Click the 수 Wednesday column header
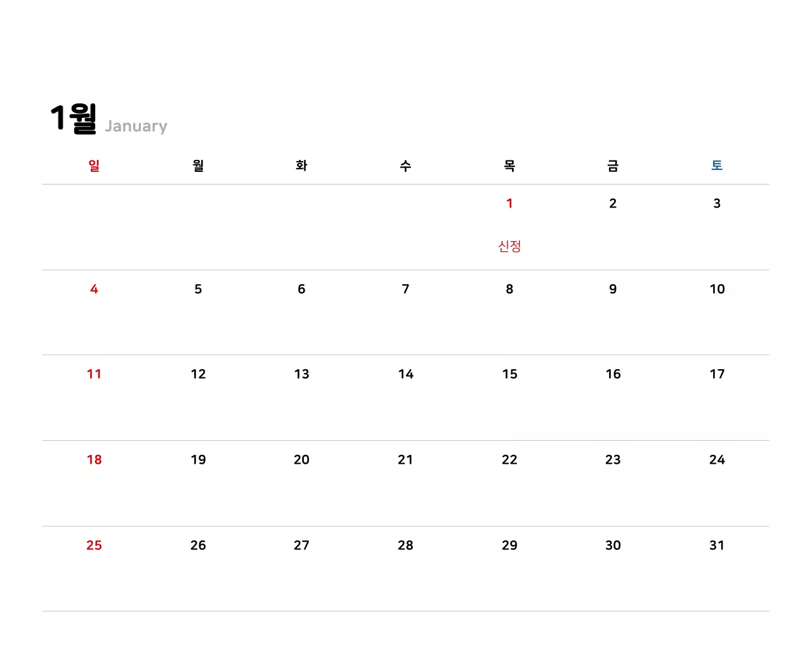Image resolution: width=812 pixels, height=654 pixels. (405, 166)
